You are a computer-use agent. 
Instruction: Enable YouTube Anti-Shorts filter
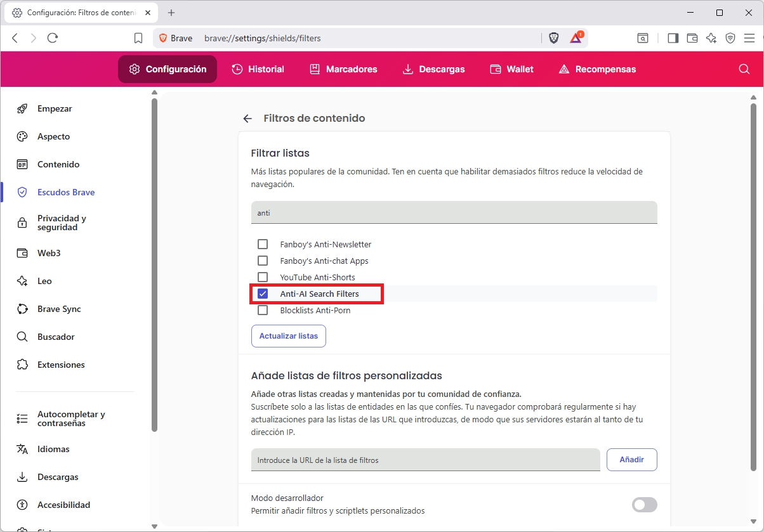(263, 277)
